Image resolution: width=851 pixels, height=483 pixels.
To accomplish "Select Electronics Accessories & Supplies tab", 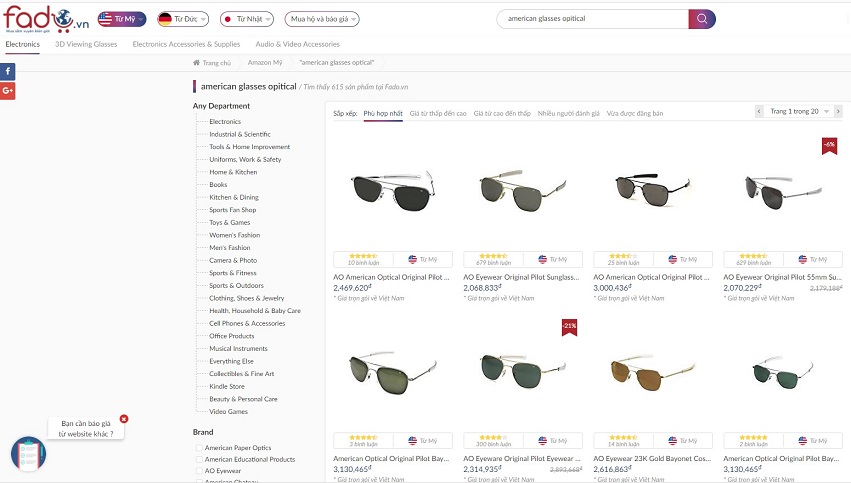I will (186, 44).
